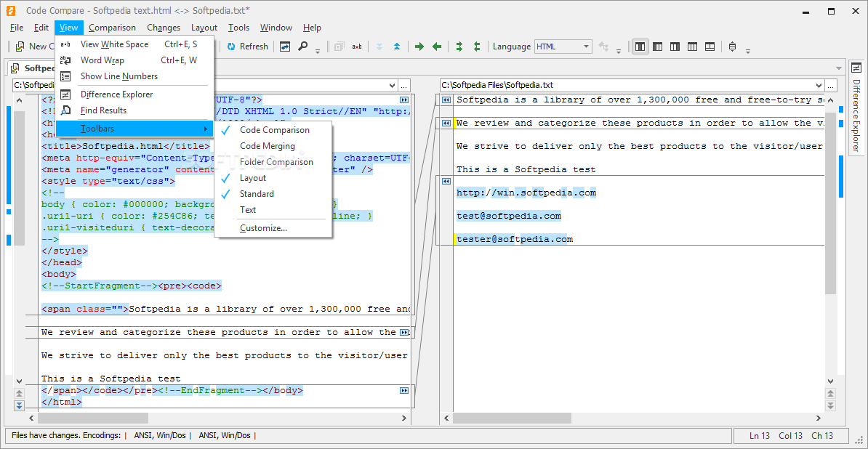Screen dimensions: 868x449
Task: Click browse '...' button for Softpedia.txt
Action: click(x=830, y=86)
